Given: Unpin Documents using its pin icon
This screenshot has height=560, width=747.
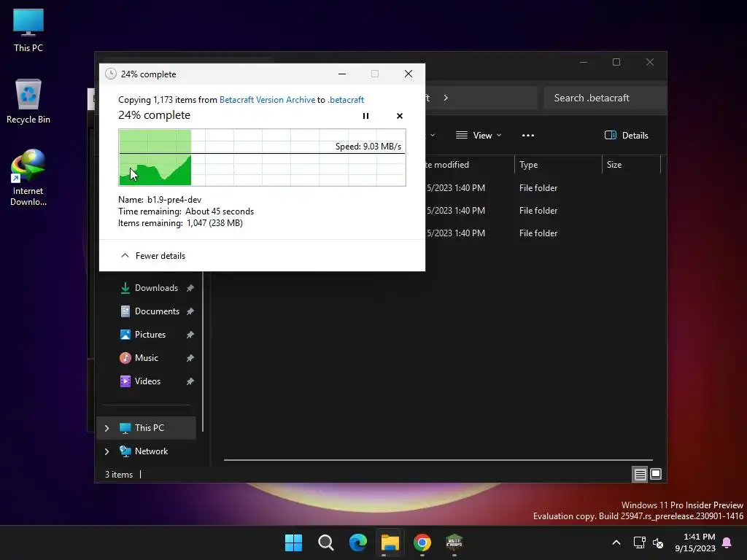Looking at the screenshot, I should point(190,311).
